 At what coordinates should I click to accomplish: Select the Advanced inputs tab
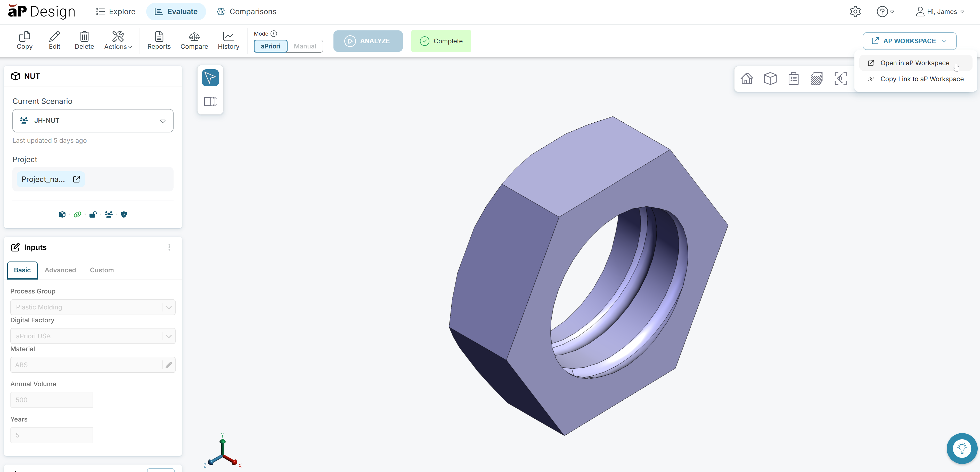(x=60, y=270)
